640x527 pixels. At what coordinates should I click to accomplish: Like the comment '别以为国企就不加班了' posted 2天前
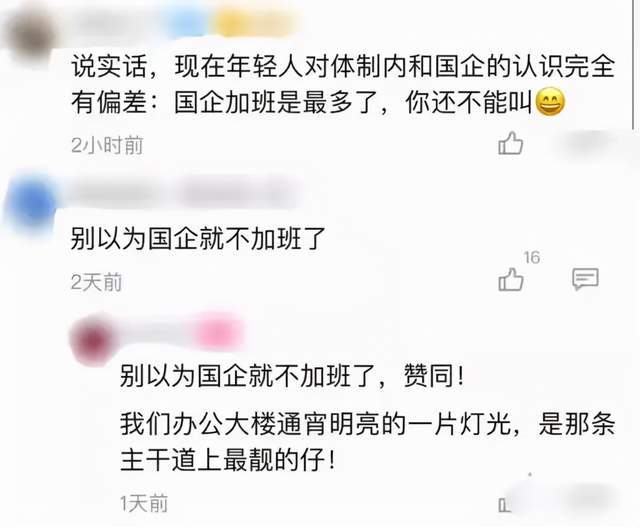click(x=511, y=280)
